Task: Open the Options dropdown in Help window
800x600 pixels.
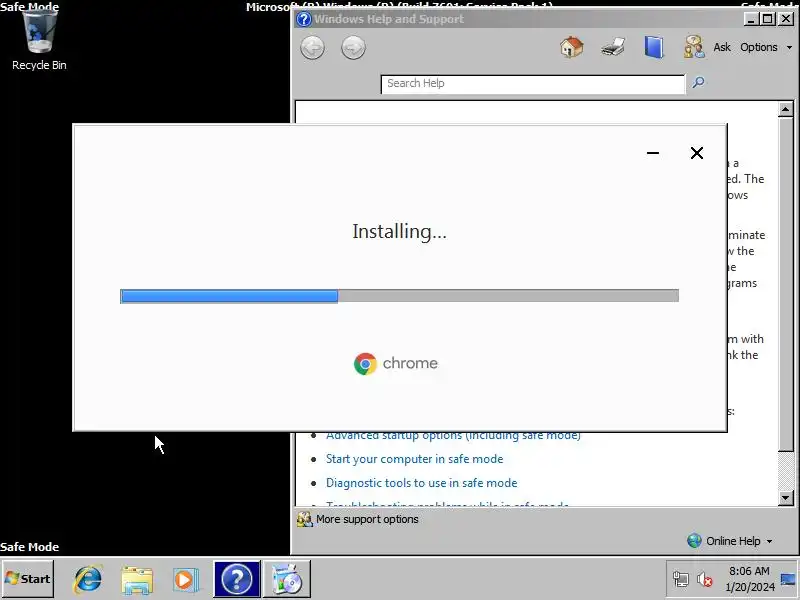Action: pyautogui.click(x=766, y=47)
